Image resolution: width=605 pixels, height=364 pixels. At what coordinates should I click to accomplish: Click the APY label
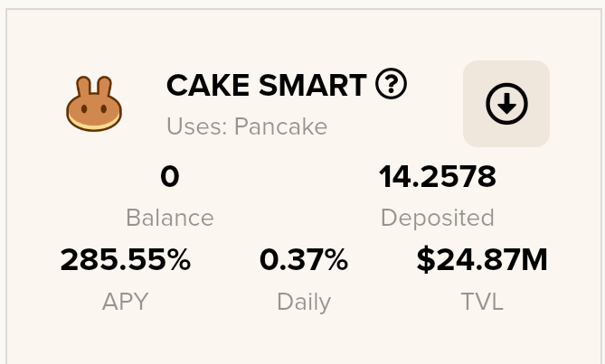(126, 301)
